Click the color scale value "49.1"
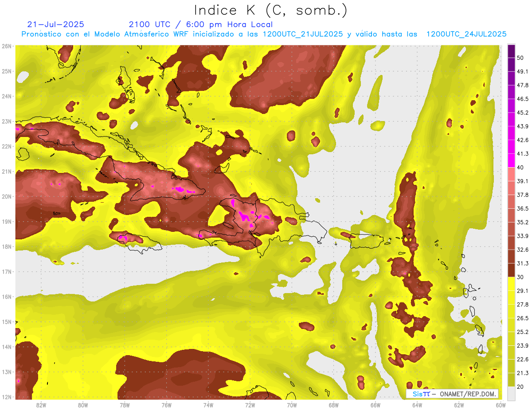 [523, 71]
